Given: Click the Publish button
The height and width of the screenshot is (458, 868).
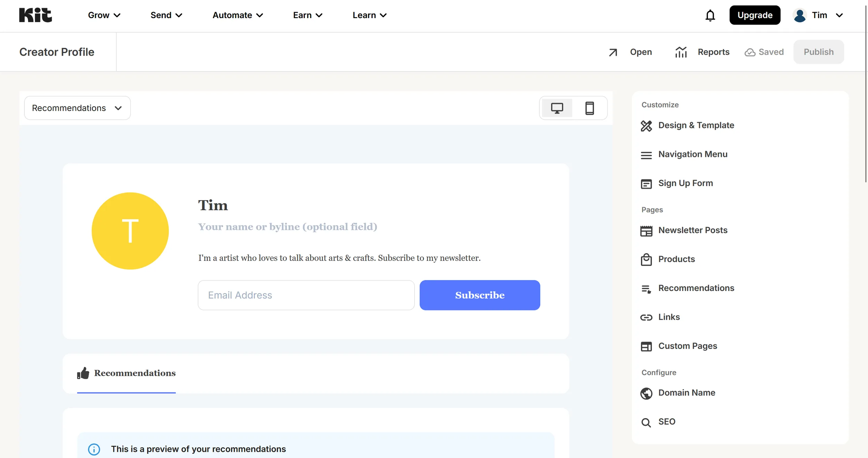Looking at the screenshot, I should coord(819,52).
